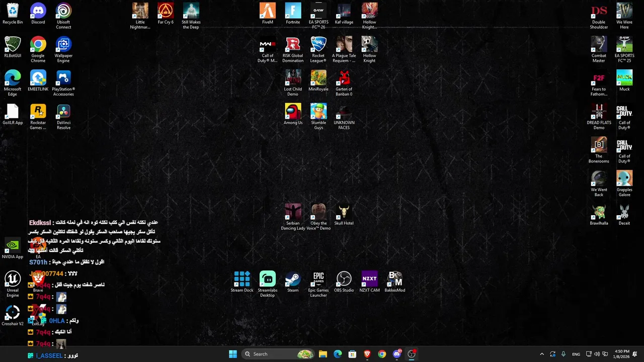The height and width of the screenshot is (362, 644).
Task: Select the Fears to Fathom icon
Action: click(x=599, y=83)
